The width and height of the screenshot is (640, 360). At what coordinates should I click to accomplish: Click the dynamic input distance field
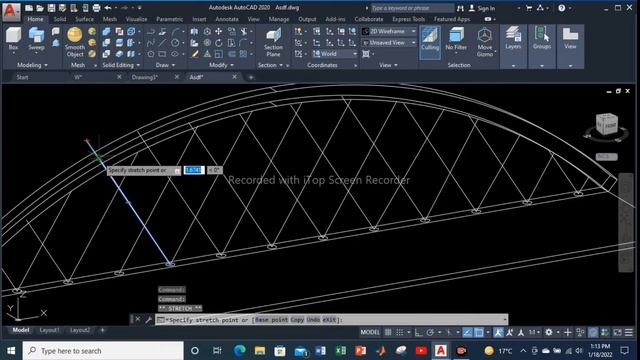click(194, 170)
